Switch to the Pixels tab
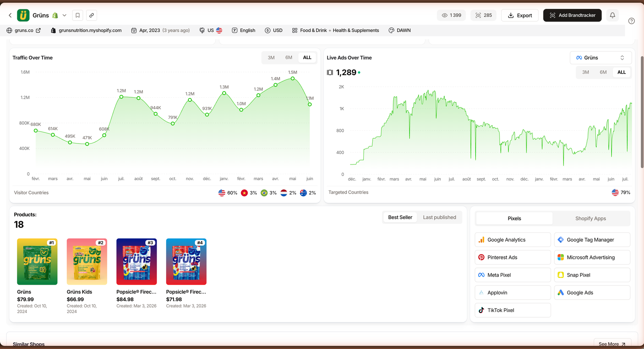Viewport: 644px width, 349px height. [514, 219]
